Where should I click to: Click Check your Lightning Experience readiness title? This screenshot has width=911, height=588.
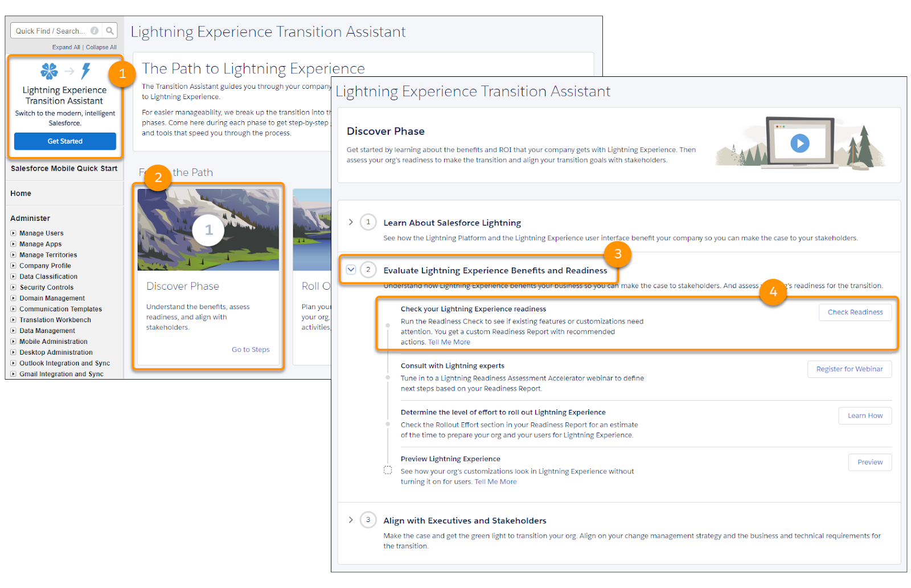(473, 309)
